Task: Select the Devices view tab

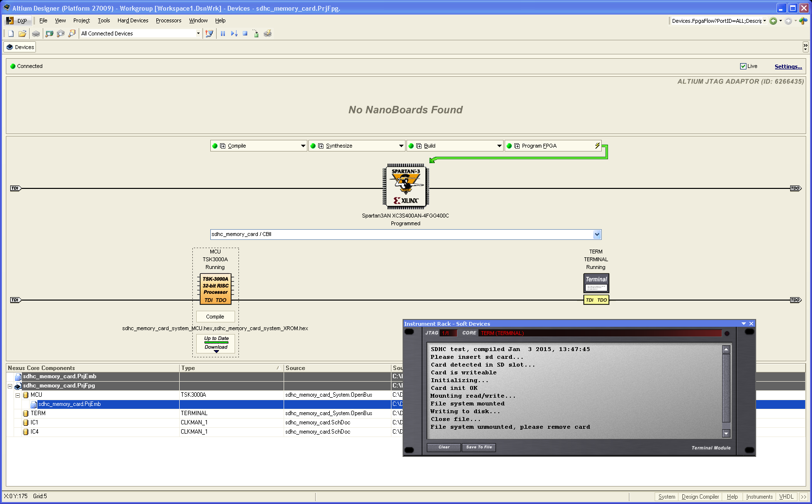Action: click(20, 47)
